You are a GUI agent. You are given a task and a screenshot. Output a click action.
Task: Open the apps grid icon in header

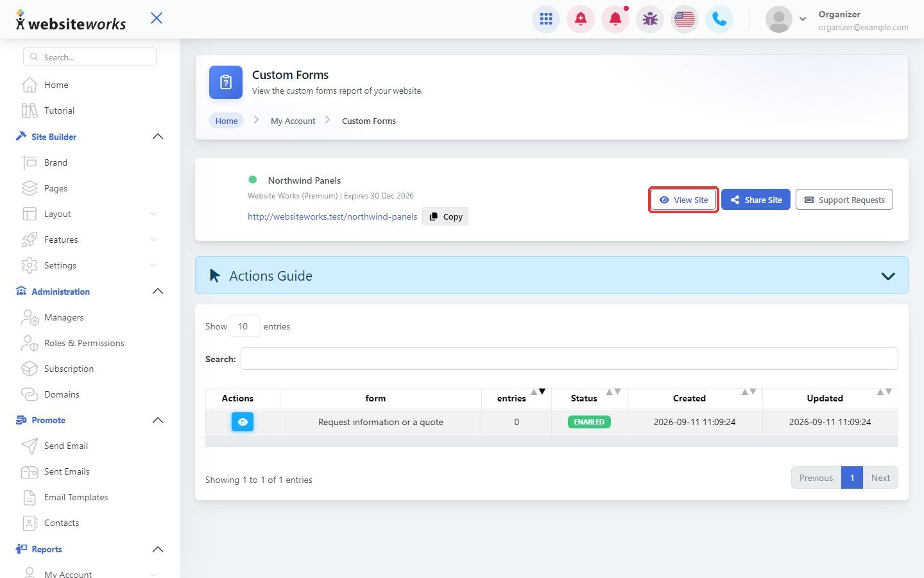click(x=546, y=19)
